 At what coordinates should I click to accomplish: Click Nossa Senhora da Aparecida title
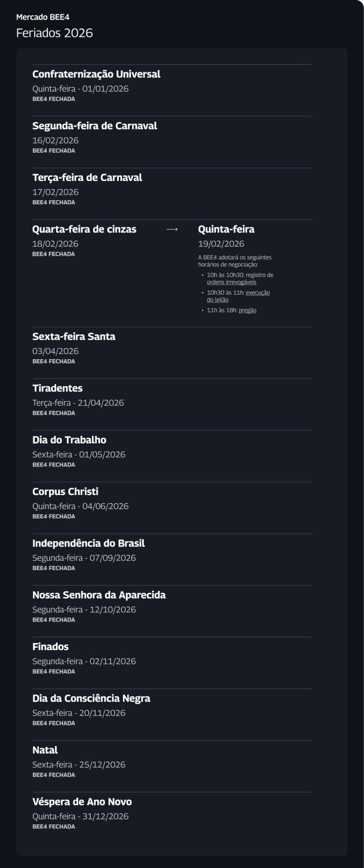pyautogui.click(x=99, y=595)
